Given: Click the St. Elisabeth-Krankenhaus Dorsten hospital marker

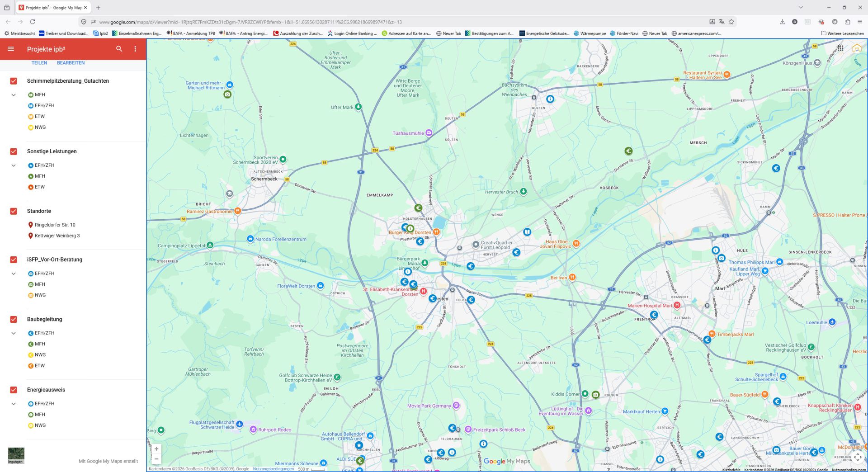Looking at the screenshot, I should tap(424, 291).
